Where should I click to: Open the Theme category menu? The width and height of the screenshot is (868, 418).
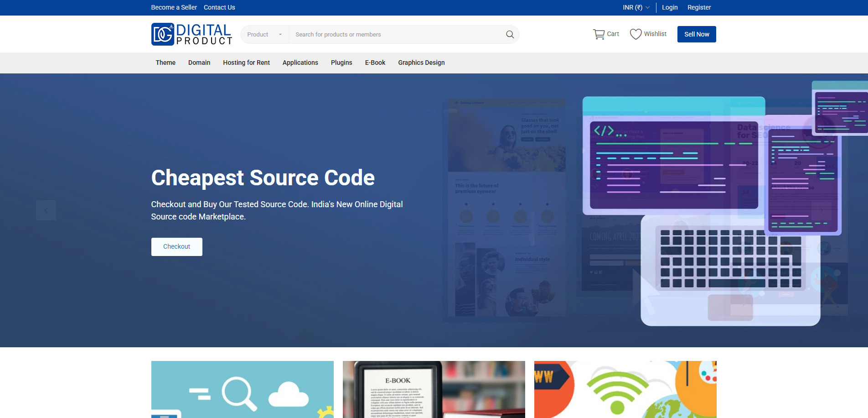165,63
